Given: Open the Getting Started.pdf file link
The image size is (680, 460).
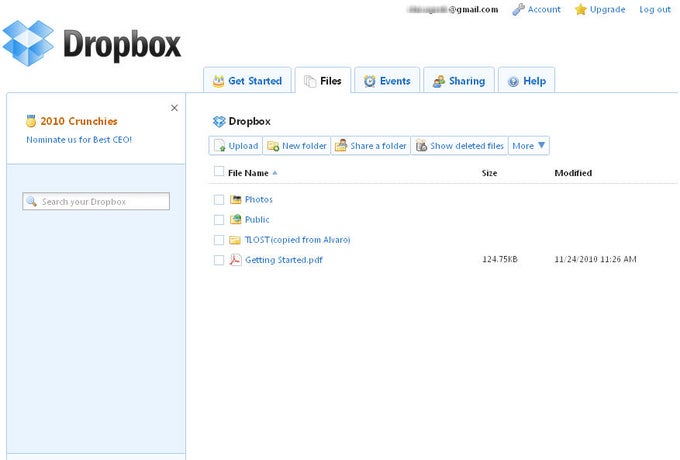Looking at the screenshot, I should [284, 260].
